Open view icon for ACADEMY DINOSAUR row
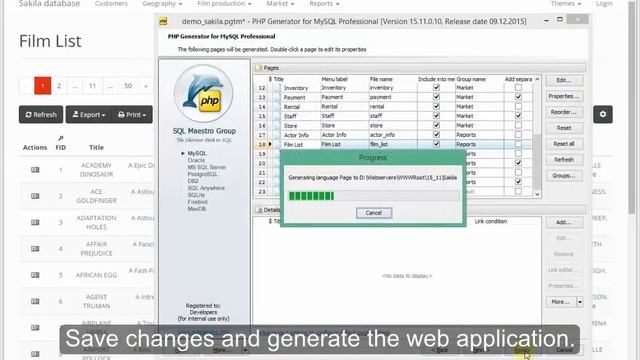Viewport: 640px width, 360px height. pyautogui.click(x=35, y=170)
